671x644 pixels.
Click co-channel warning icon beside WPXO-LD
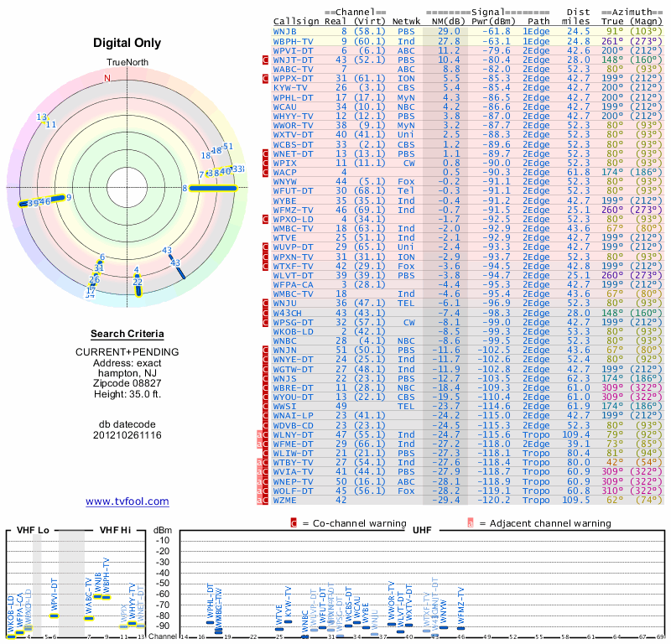coord(265,219)
